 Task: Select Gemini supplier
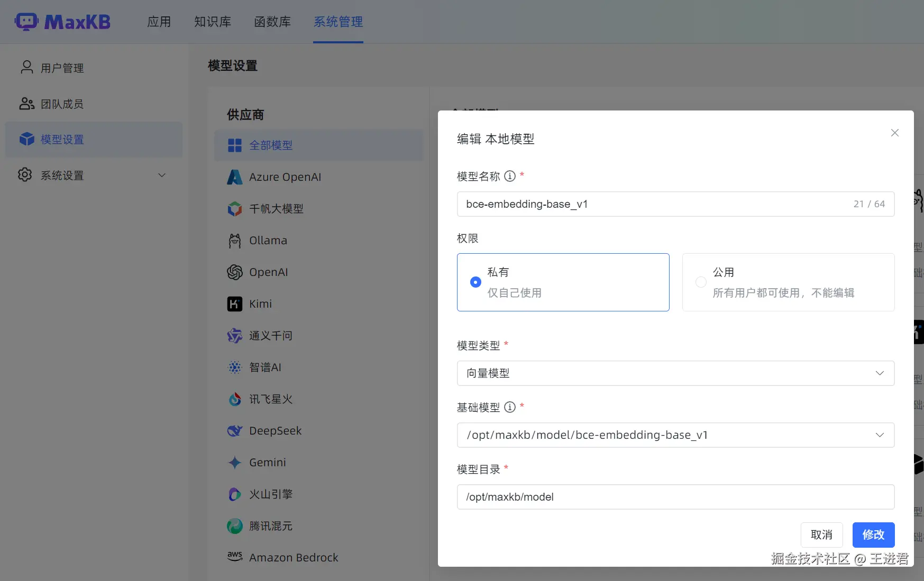tap(318, 463)
